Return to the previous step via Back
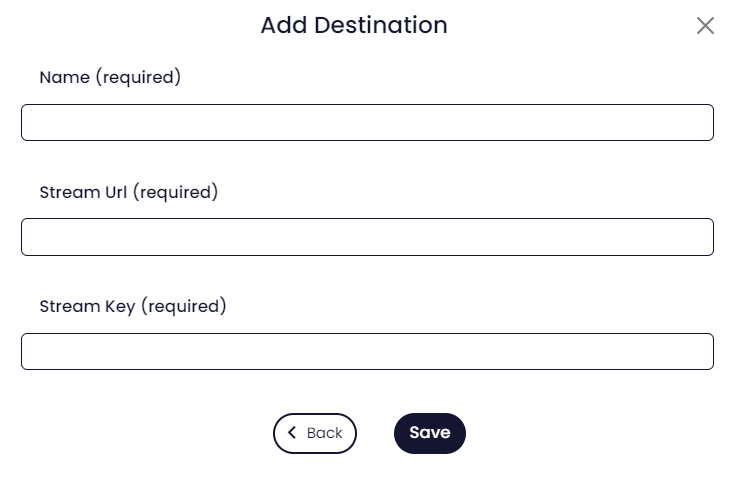This screenshot has height=492, width=735. tap(315, 433)
